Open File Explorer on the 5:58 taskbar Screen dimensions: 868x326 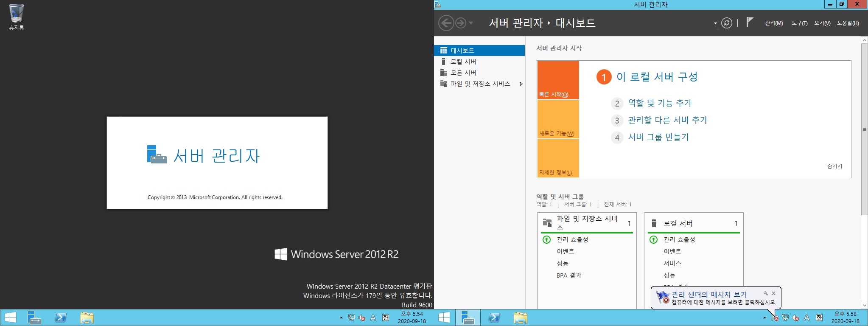pos(521,318)
